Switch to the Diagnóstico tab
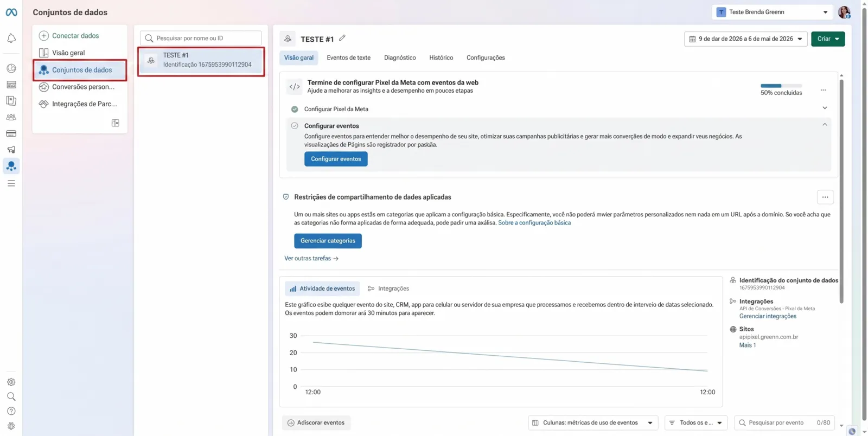 (400, 57)
